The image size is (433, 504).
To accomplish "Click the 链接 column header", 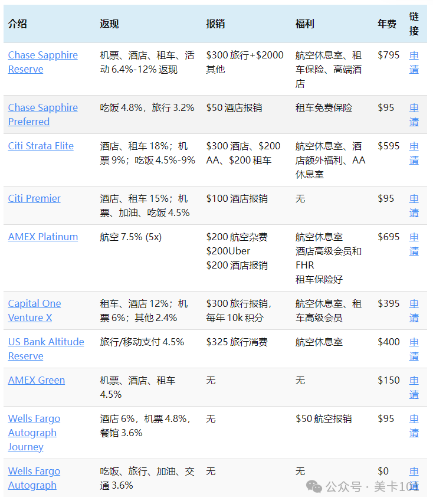I will coord(414,24).
